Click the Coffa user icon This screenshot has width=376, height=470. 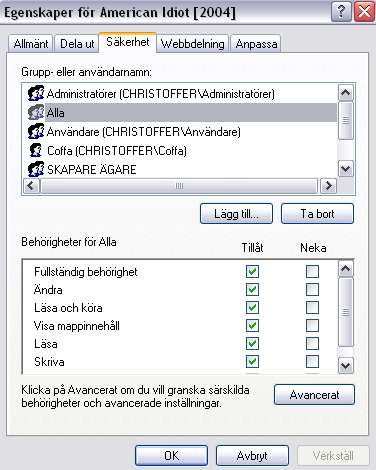coord(36,151)
